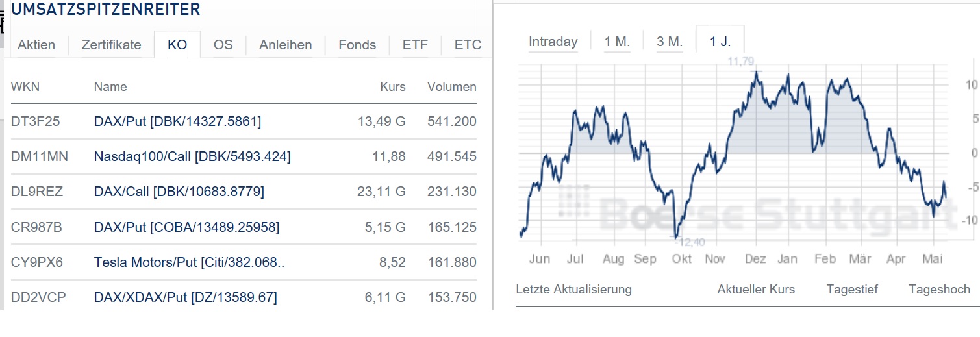Click the DAX/Call [DBK/10683.8779] entry
The image size is (980, 337).
pos(179,192)
